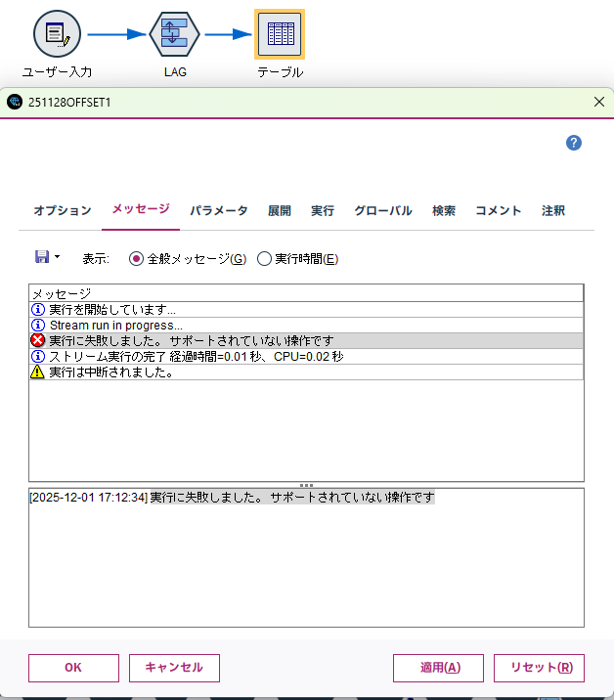Select the 実行に失敗しました error message row
Screen dimensions: 614x700
point(306,340)
